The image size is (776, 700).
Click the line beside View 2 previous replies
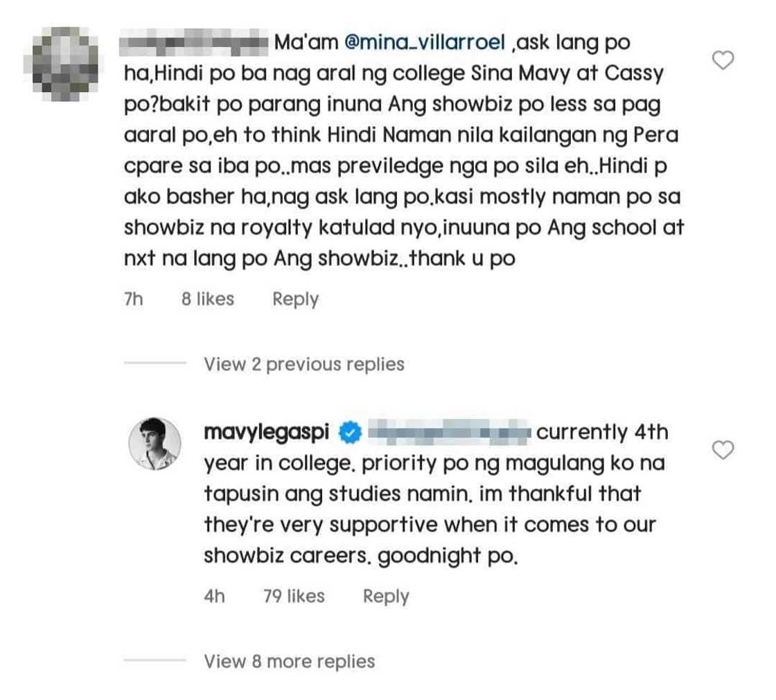[155, 364]
